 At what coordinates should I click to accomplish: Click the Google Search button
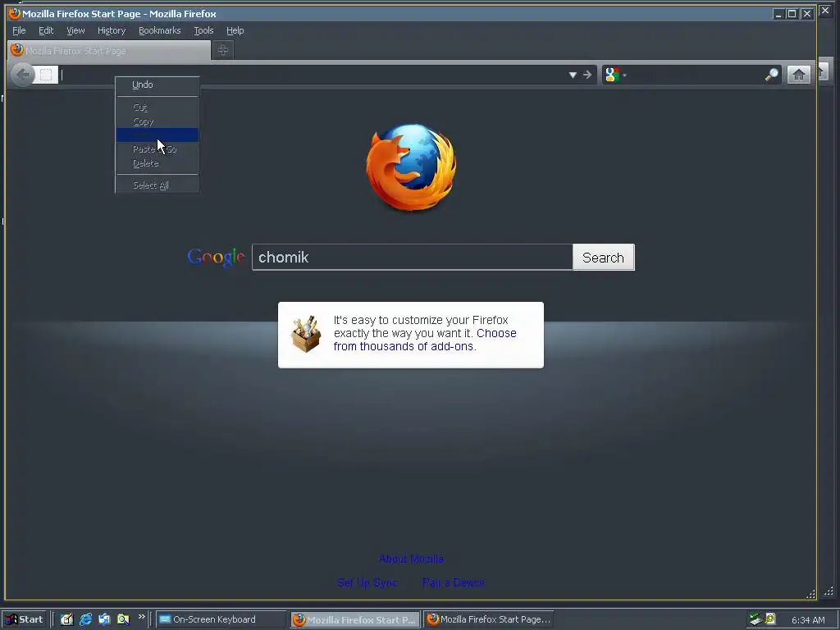(x=603, y=258)
